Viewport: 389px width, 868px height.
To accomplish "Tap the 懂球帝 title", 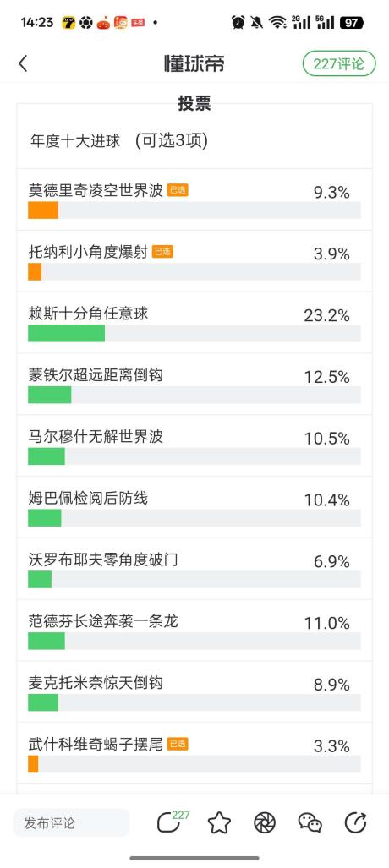I will pyautogui.click(x=194, y=63).
